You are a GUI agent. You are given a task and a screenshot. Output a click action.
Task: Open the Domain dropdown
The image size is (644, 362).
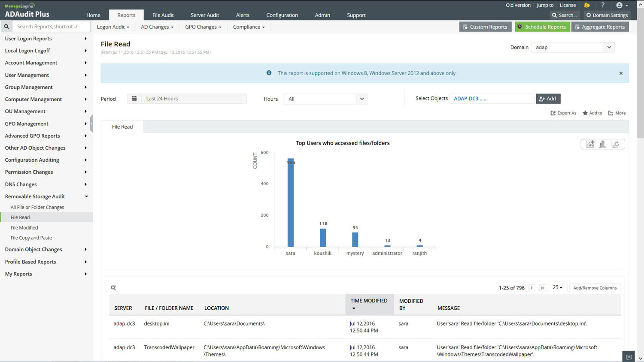pos(609,47)
